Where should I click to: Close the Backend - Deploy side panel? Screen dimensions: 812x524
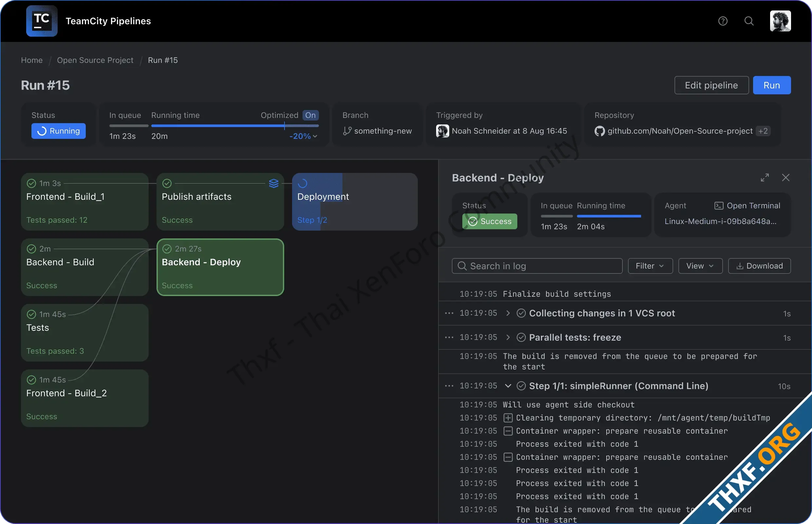(785, 178)
